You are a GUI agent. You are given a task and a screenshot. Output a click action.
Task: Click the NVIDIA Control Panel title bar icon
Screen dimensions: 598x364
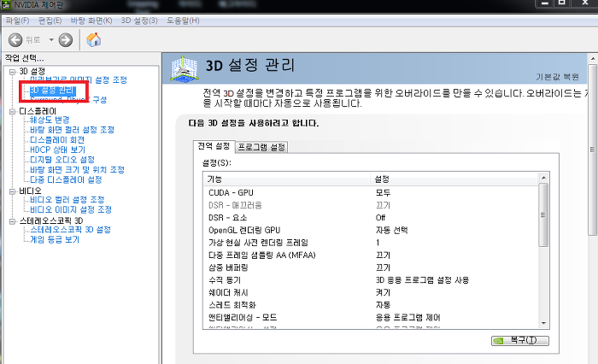[6, 5]
